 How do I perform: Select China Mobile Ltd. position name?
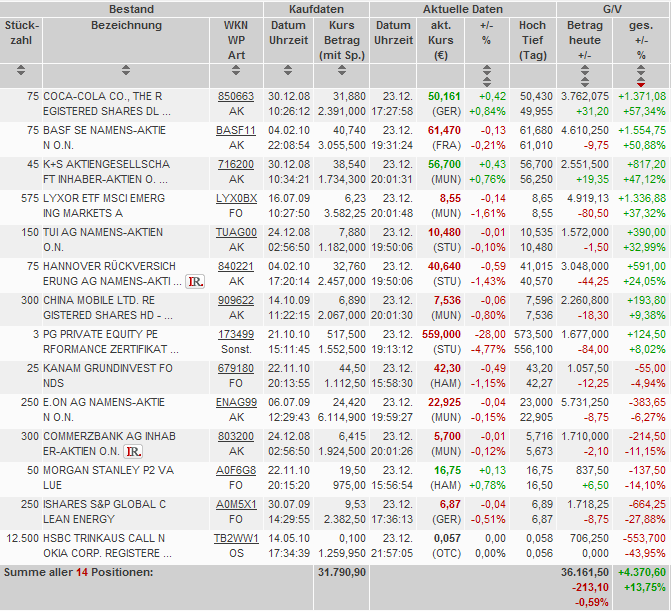click(108, 308)
